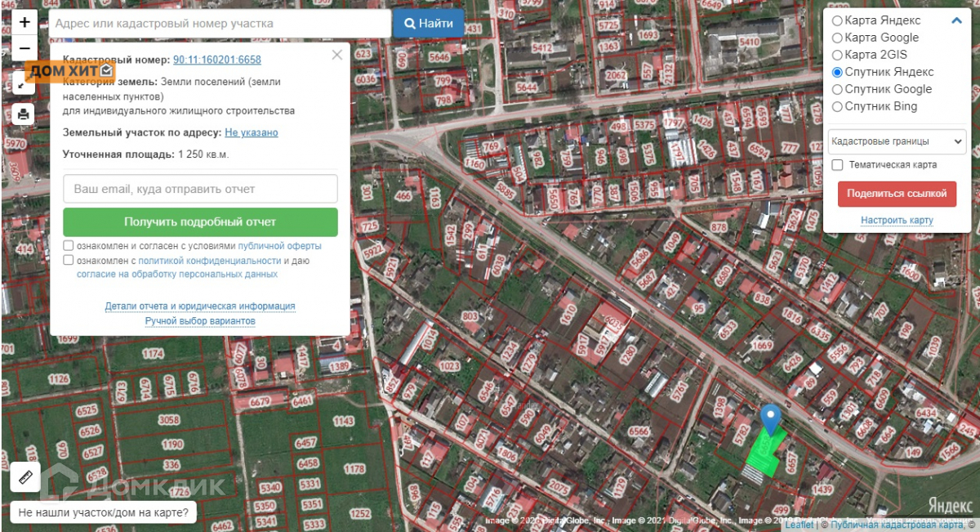The image size is (980, 532).
Task: Click parcel label 1190 on map
Action: tap(172, 445)
